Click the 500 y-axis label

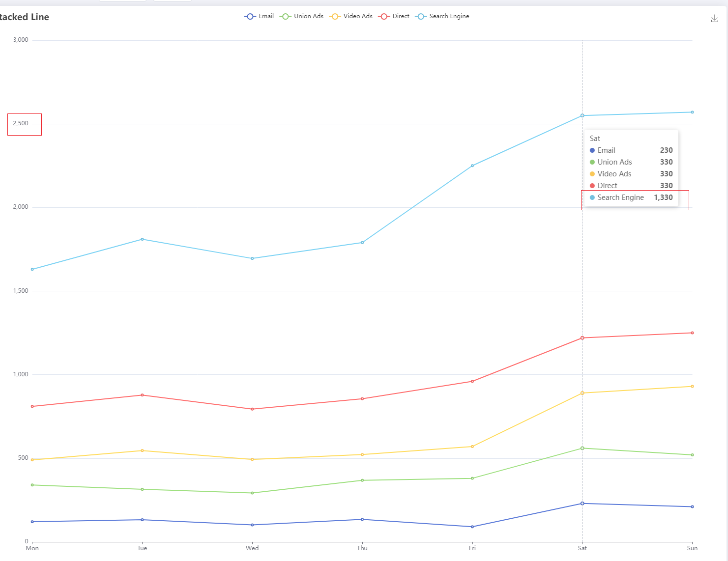click(23, 458)
